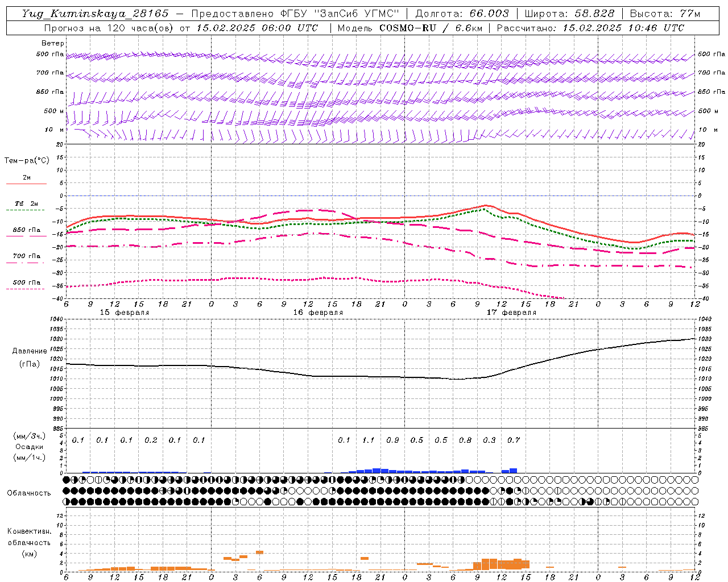Image resolution: width=728 pixels, height=582 pixels.
Task: Click the (мм/3ч.) unit label
Action: tap(30, 436)
